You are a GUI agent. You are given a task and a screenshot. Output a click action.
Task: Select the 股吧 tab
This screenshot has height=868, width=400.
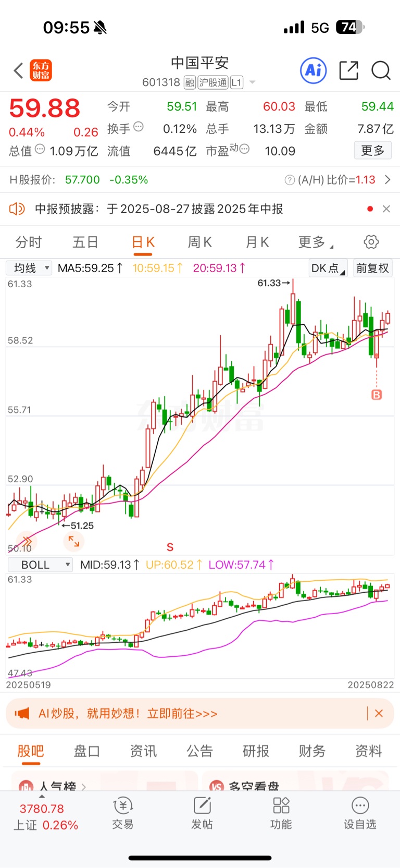[x=30, y=751]
